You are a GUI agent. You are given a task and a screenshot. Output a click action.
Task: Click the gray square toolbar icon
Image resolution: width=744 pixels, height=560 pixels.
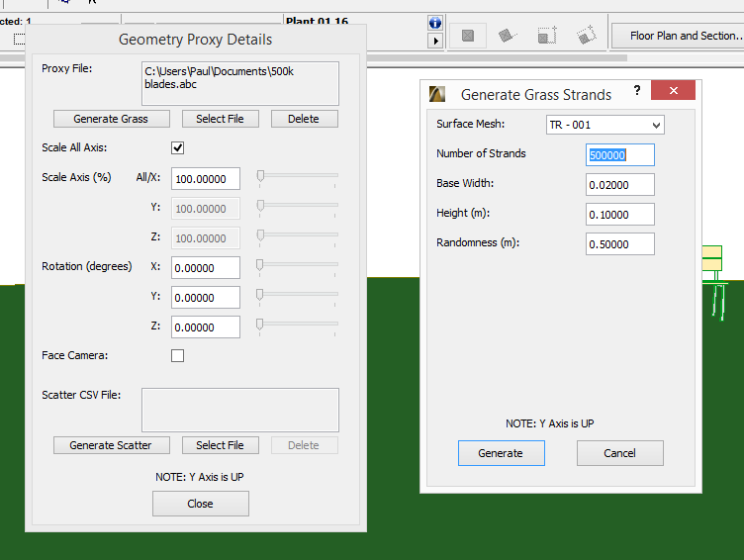[x=468, y=36]
